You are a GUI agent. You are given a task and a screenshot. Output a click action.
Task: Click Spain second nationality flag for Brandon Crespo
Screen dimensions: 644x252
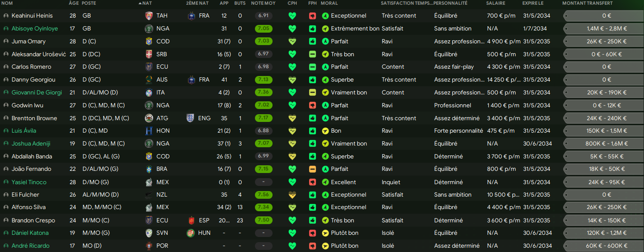click(191, 221)
